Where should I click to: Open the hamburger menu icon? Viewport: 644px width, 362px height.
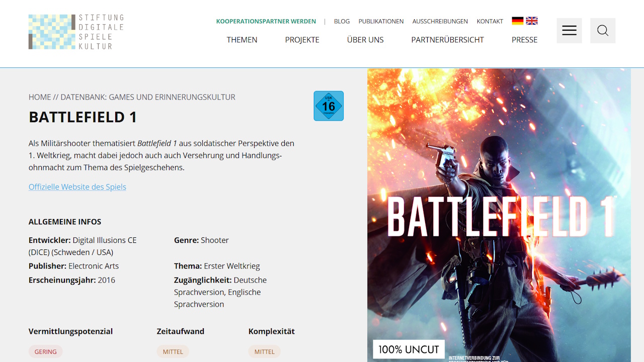[569, 31]
